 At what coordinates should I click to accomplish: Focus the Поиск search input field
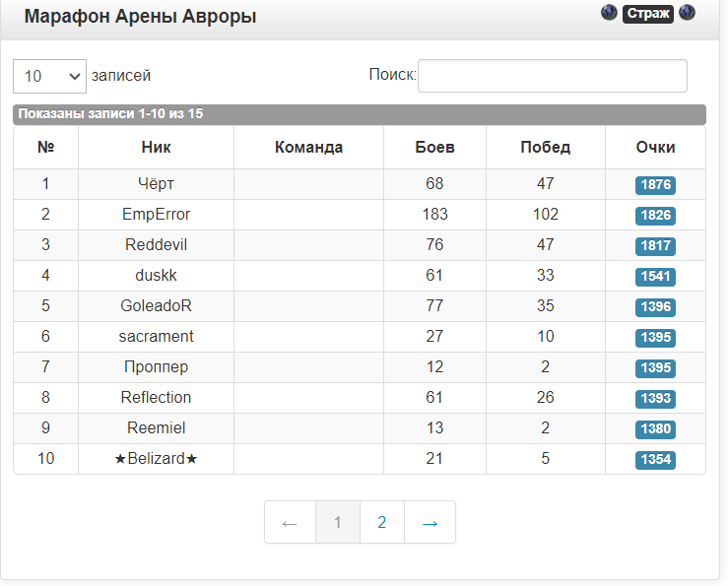[x=552, y=76]
